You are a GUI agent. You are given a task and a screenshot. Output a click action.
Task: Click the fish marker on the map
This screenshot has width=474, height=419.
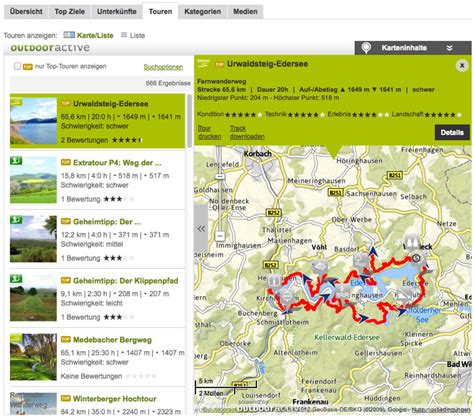point(319,267)
